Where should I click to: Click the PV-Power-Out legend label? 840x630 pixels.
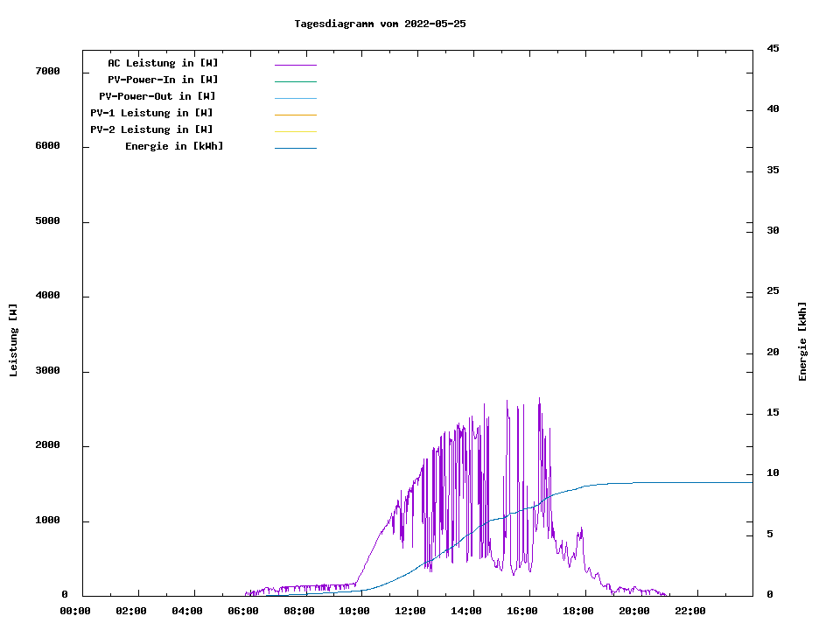[157, 96]
